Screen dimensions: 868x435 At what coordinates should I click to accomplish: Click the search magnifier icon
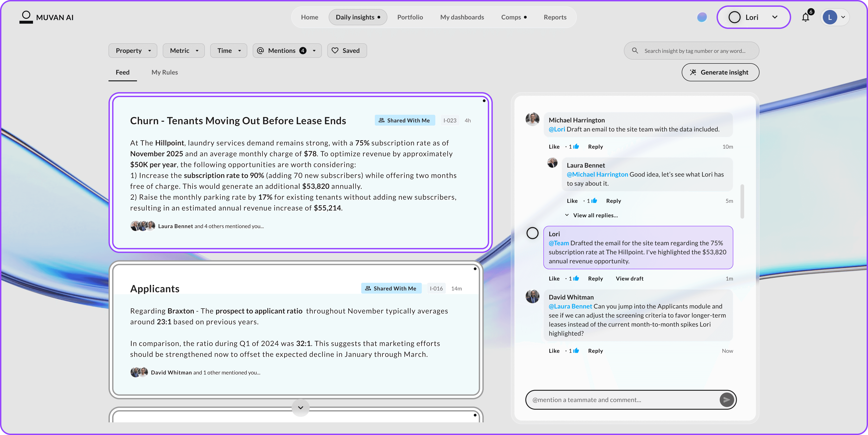635,51
